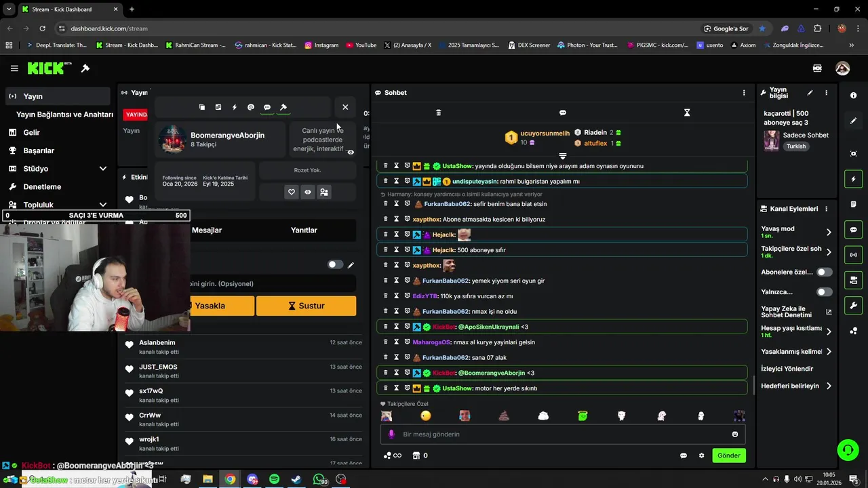Switch to Mesajlar tab
Viewport: 868px width, 488px height.
207,230
